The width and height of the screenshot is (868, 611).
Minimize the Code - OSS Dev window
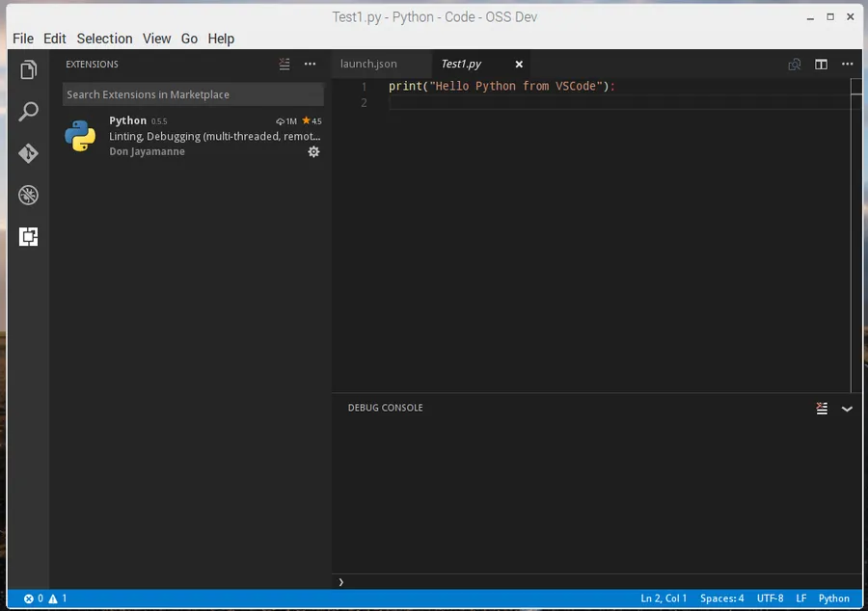(810, 17)
